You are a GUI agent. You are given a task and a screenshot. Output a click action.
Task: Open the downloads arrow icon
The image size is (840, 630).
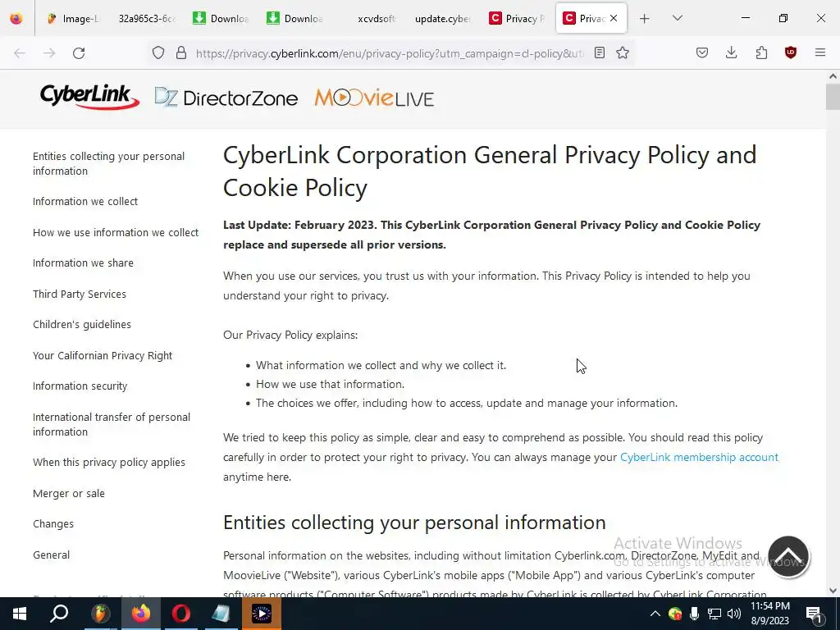click(731, 52)
